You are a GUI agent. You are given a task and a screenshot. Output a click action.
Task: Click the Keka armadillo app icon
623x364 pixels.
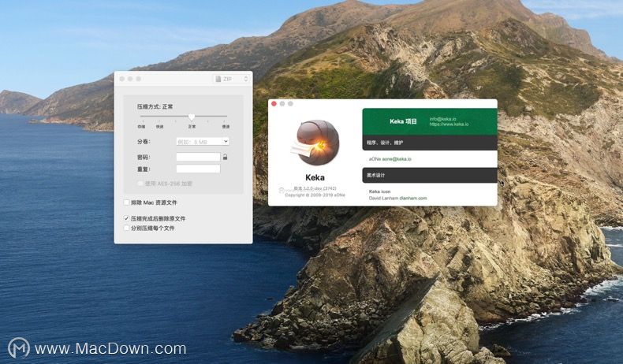click(316, 143)
